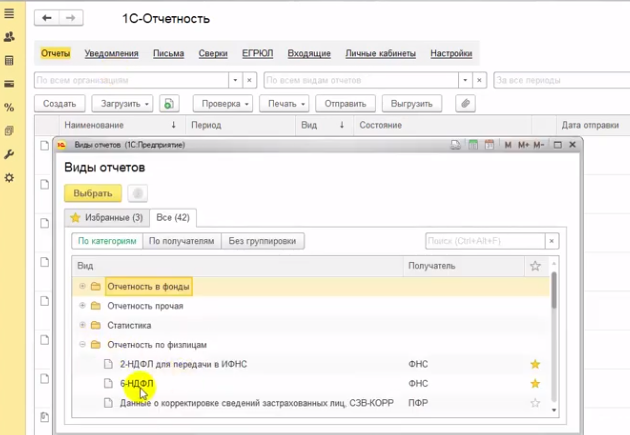Switch to Письма tab
Viewport: 630px width, 435px height.
click(x=168, y=53)
